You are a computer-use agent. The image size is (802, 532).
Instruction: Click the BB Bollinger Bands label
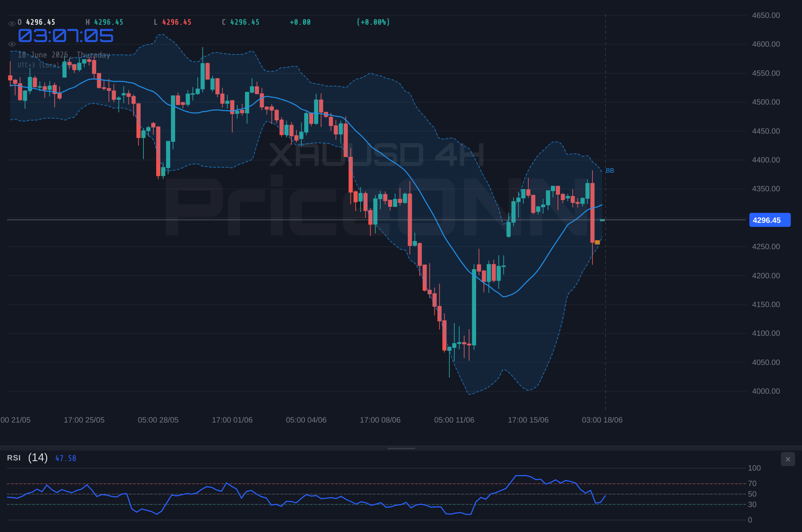pos(610,171)
